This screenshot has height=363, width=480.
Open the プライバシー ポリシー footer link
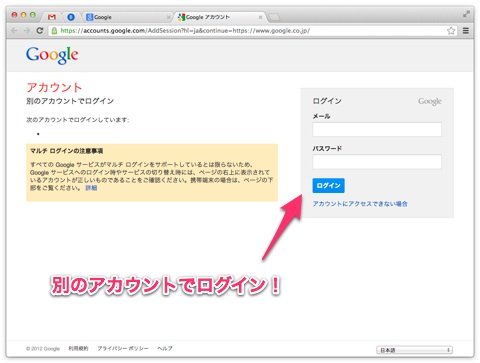coord(123,348)
